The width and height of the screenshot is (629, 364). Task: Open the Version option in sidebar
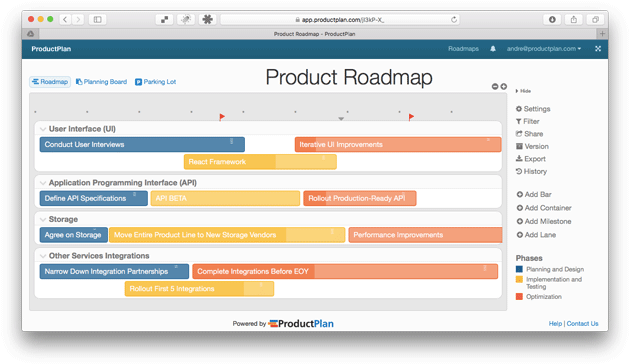click(x=532, y=146)
